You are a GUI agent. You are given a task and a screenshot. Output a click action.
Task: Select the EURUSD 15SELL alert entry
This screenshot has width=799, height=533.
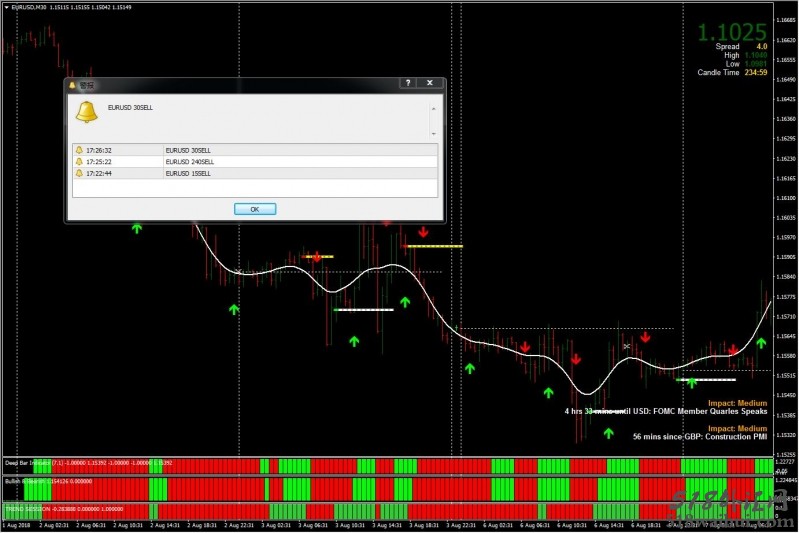255,173
